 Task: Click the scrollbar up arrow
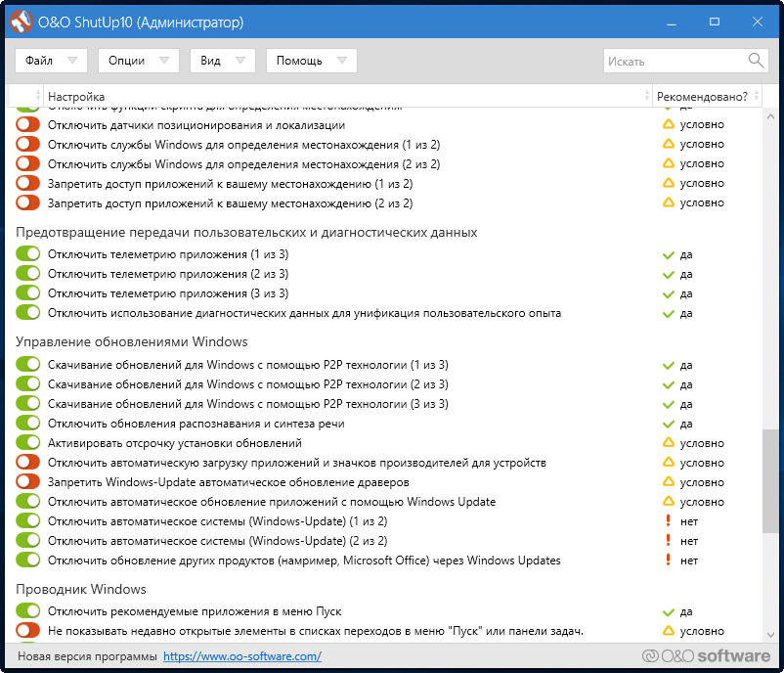(770, 116)
